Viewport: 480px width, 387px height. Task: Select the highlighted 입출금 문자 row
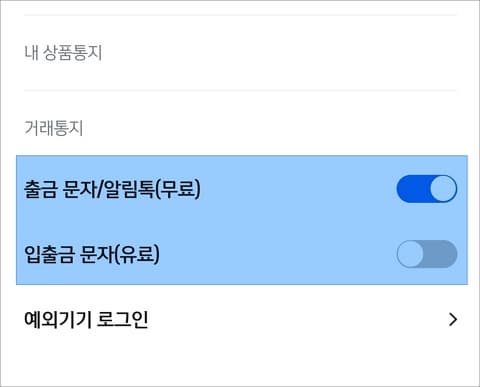click(x=242, y=254)
